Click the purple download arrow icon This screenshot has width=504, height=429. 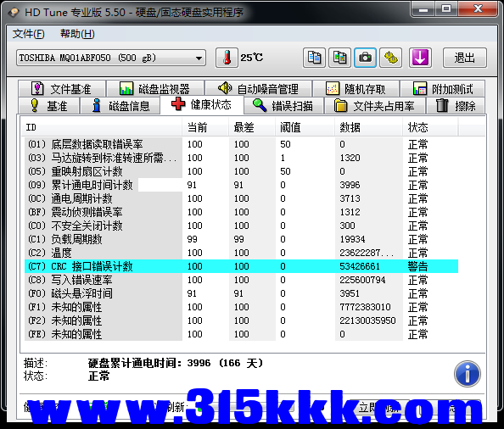click(420, 58)
